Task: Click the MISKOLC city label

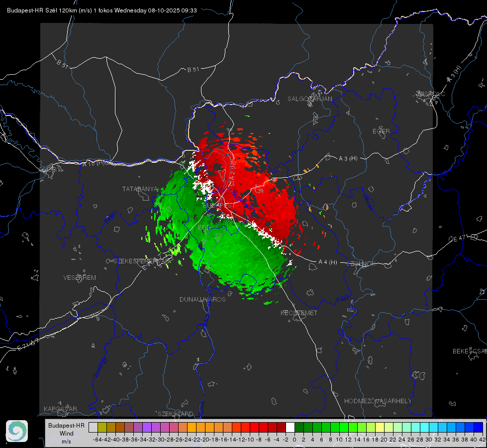Action: point(431,94)
